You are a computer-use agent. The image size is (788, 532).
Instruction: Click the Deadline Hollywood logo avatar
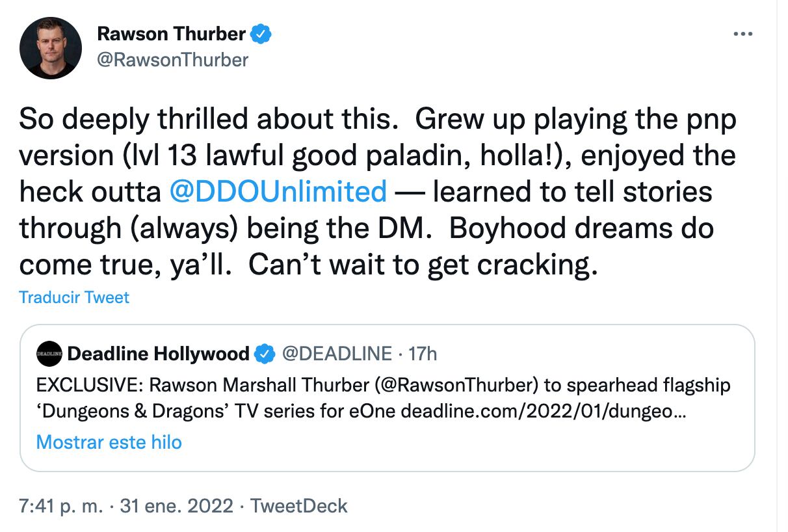coord(49,354)
